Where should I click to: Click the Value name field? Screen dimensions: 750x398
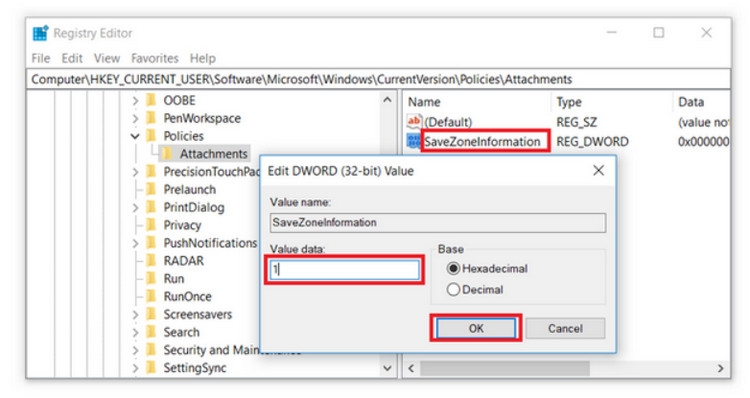coord(438,222)
